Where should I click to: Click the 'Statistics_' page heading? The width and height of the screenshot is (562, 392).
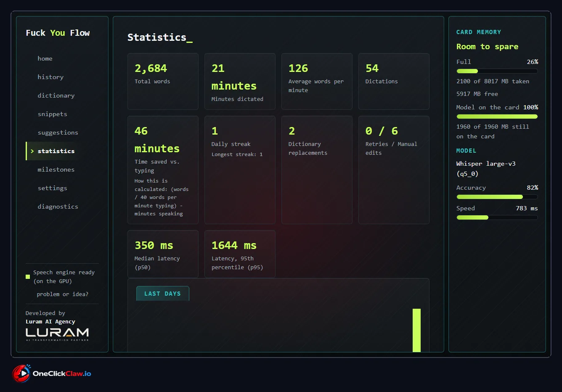[160, 37]
